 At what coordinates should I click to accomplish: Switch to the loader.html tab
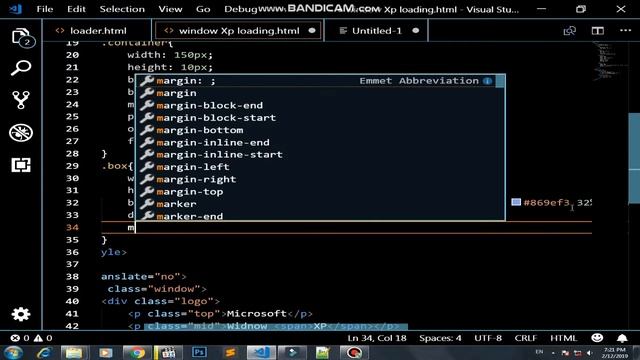click(x=97, y=31)
